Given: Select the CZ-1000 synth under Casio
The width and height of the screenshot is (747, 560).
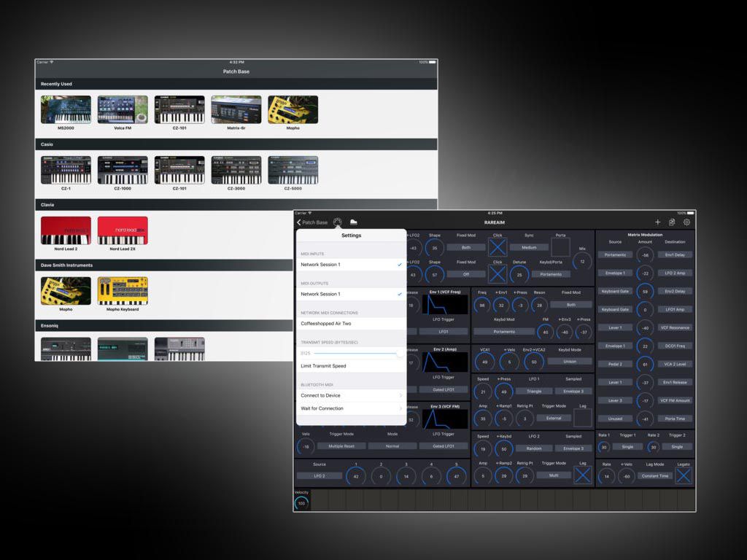Looking at the screenshot, I should [123, 170].
